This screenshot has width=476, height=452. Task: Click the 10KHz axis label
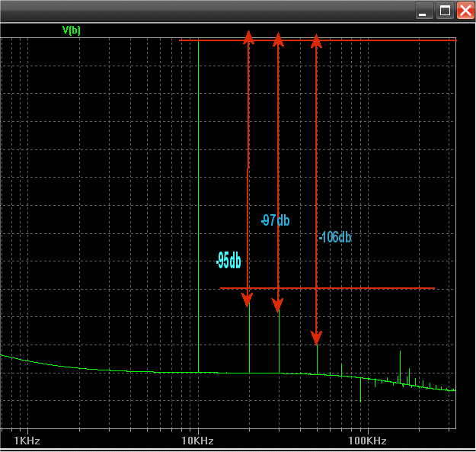[x=197, y=441]
